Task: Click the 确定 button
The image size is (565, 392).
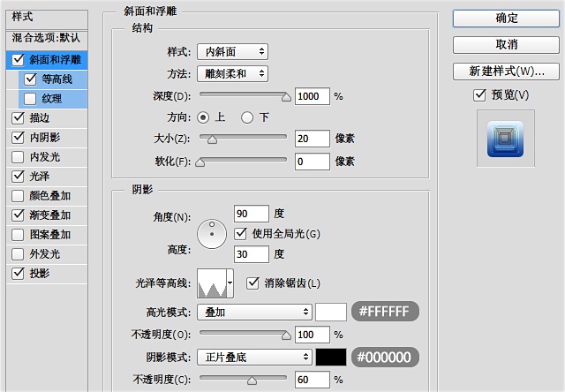Action: coord(507,18)
